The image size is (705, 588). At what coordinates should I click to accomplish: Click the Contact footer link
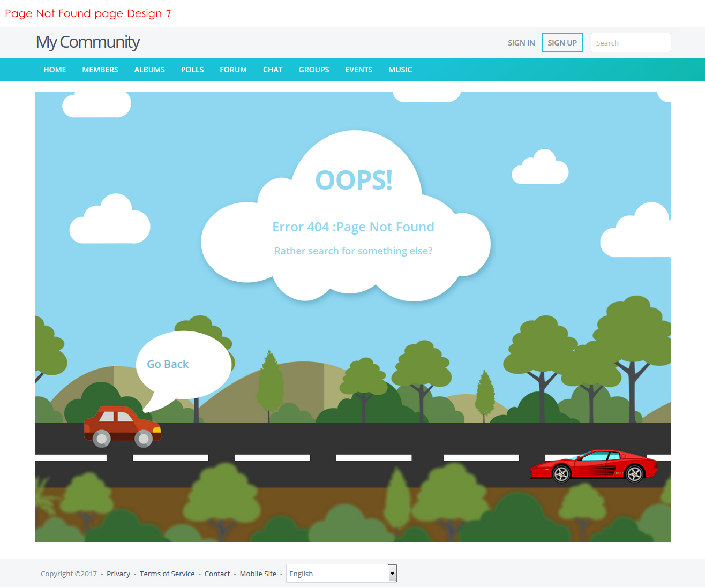[x=217, y=574]
